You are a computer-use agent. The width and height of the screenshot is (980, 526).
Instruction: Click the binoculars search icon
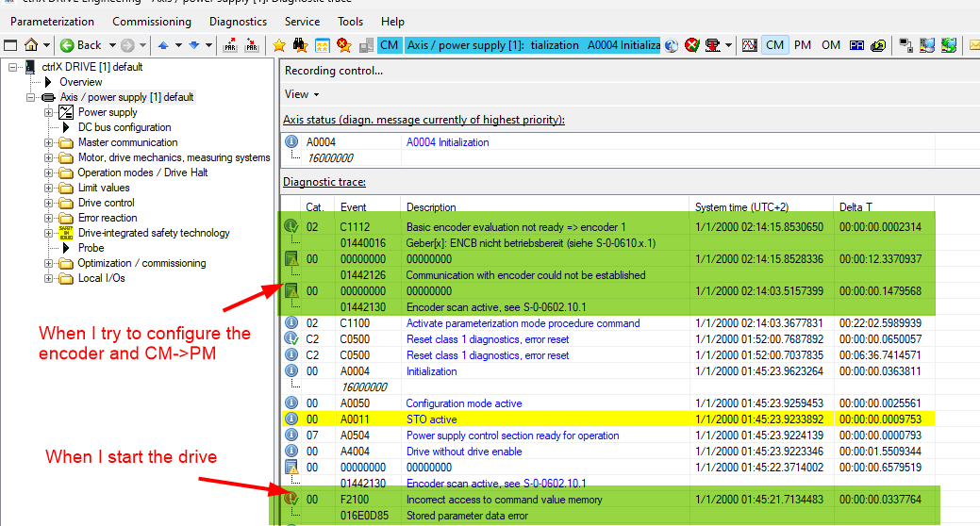point(300,44)
